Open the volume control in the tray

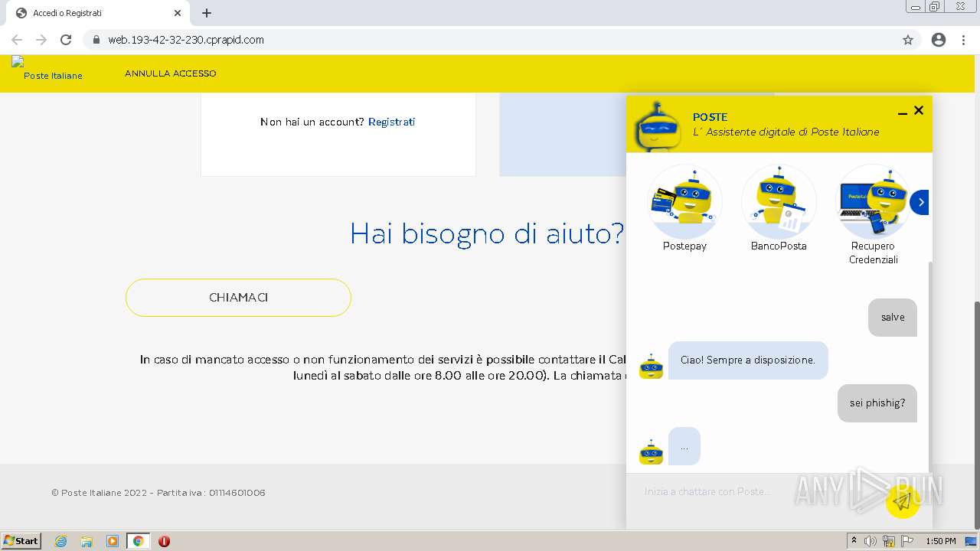pos(871,541)
